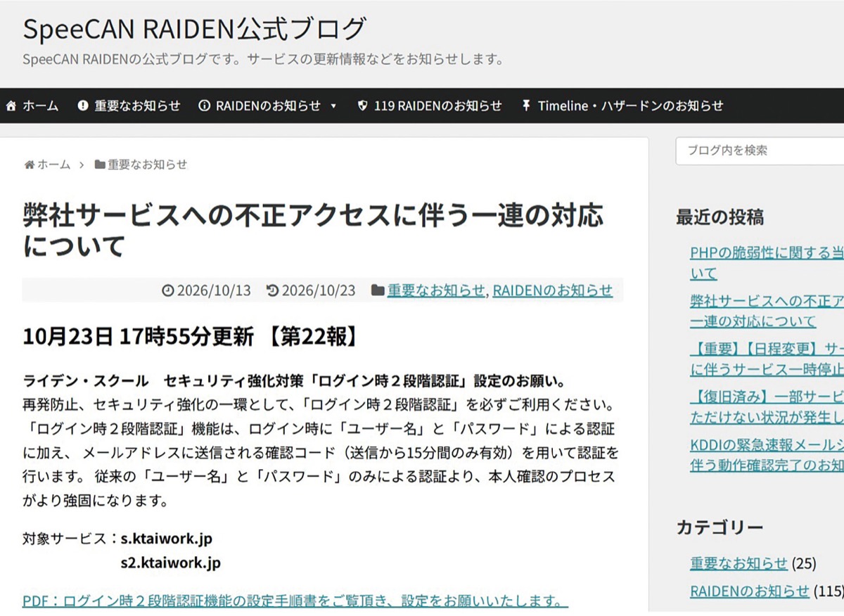Click the home icon in navigation bar
The width and height of the screenshot is (844, 616).
tap(11, 106)
